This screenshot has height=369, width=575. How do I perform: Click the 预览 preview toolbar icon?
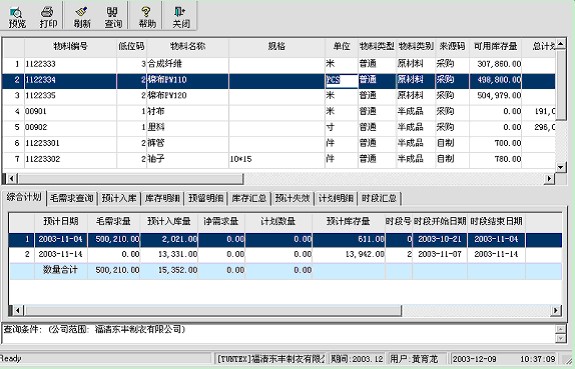point(17,17)
